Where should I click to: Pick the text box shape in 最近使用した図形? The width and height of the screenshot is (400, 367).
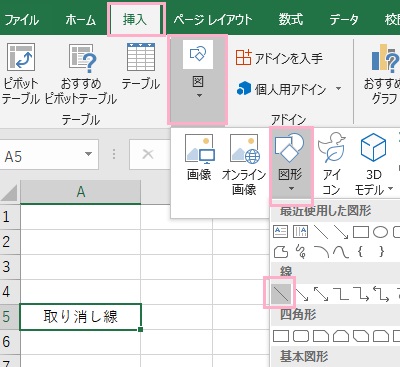[281, 232]
